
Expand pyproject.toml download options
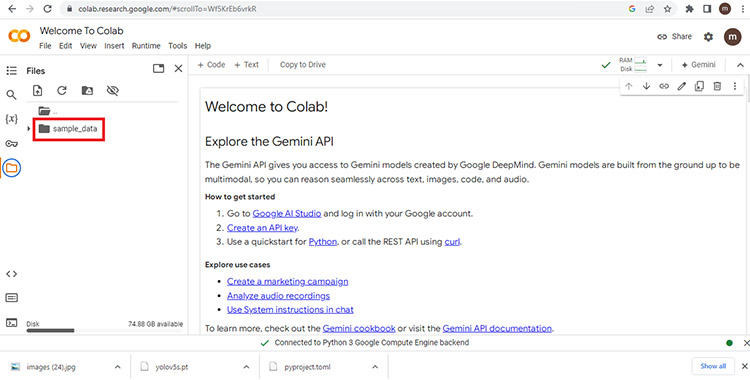click(x=375, y=367)
